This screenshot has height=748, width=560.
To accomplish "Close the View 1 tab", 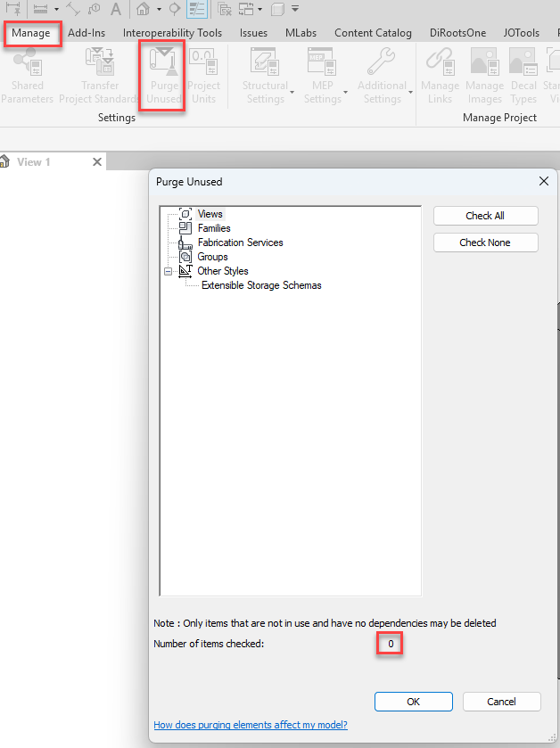I will coord(97,162).
